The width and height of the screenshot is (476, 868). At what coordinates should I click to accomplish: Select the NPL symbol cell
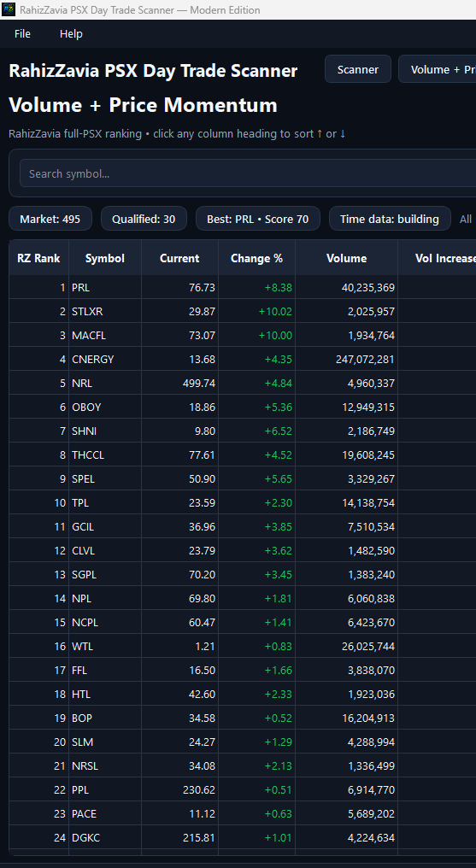pyautogui.click(x=104, y=598)
